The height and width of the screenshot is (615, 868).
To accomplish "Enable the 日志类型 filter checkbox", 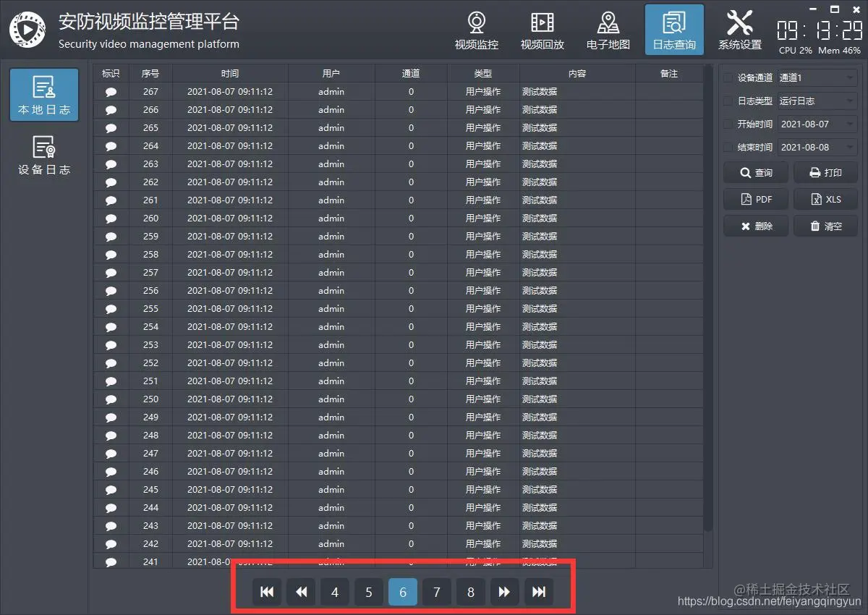I will pyautogui.click(x=726, y=101).
